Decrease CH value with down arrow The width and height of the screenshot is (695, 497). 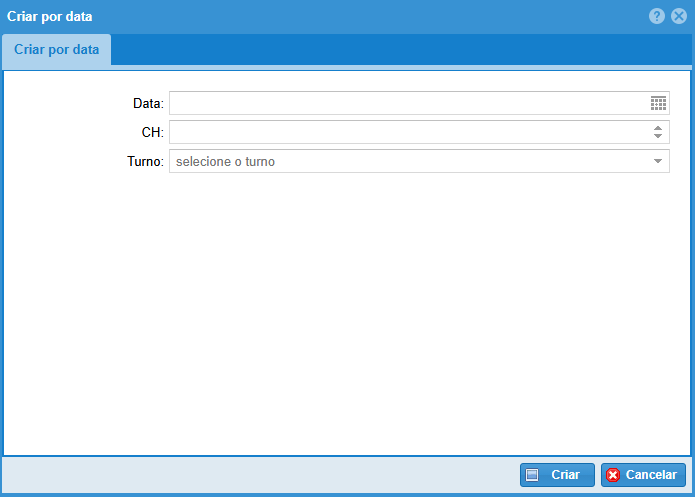658,137
